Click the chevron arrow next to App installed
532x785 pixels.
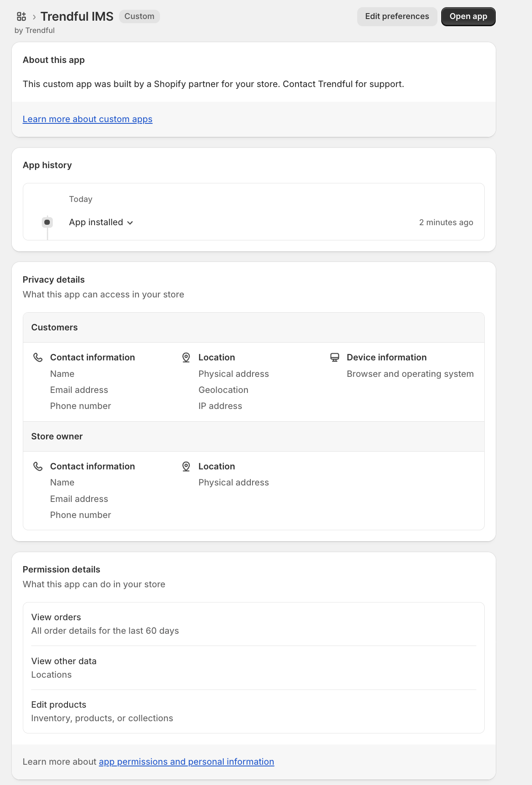(x=130, y=223)
